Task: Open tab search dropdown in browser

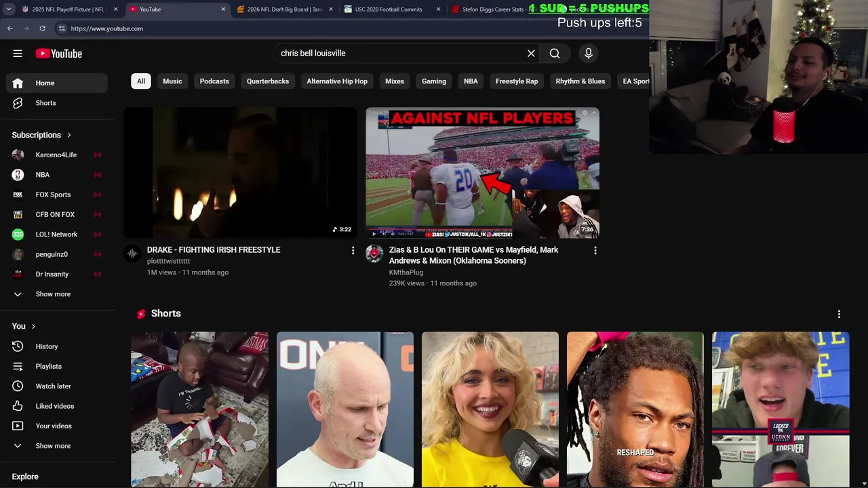Action: coord(8,9)
